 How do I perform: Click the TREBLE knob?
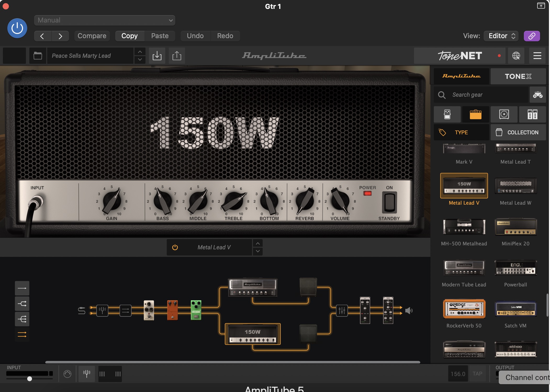(234, 201)
